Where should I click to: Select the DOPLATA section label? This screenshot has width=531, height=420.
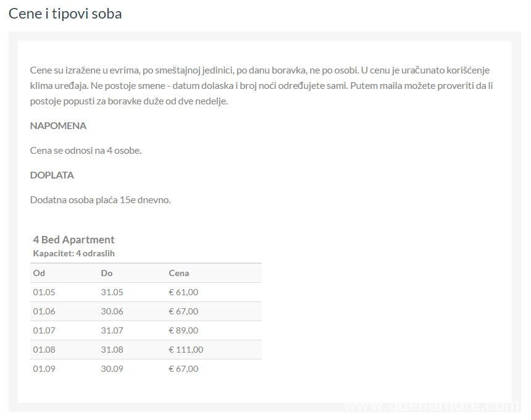[52, 175]
